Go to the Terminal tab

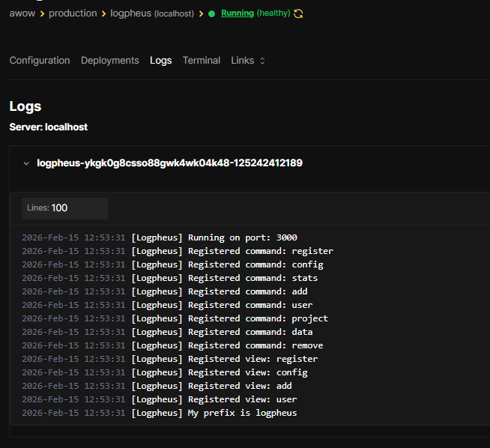pos(202,61)
